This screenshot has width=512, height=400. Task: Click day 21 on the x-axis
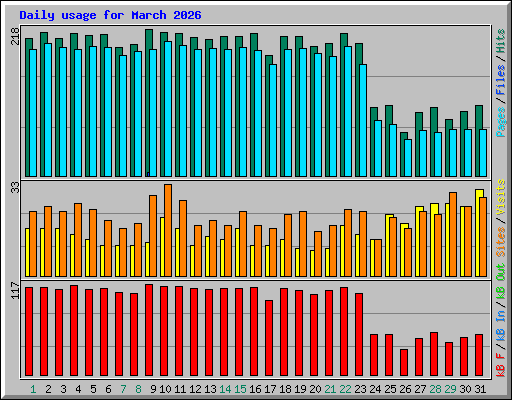(x=330, y=389)
